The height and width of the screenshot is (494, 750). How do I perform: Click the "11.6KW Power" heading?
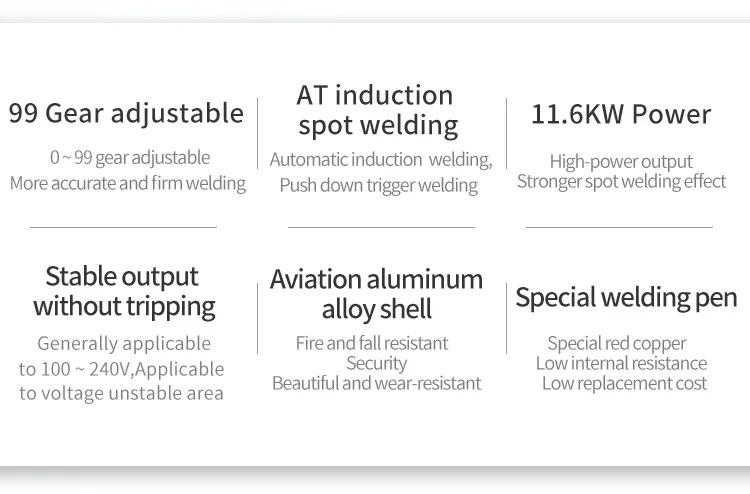[x=621, y=114]
